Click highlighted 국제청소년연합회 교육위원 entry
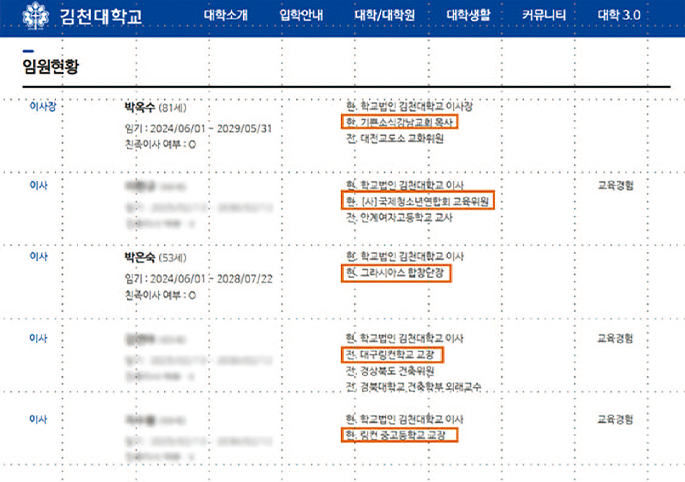This screenshot has height=482, width=685. 416,201
